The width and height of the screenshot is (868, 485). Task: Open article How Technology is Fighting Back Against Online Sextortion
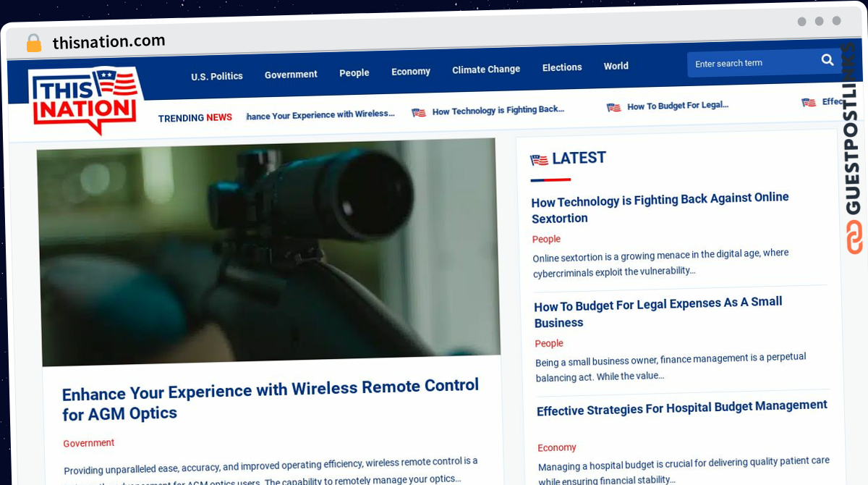(x=660, y=208)
